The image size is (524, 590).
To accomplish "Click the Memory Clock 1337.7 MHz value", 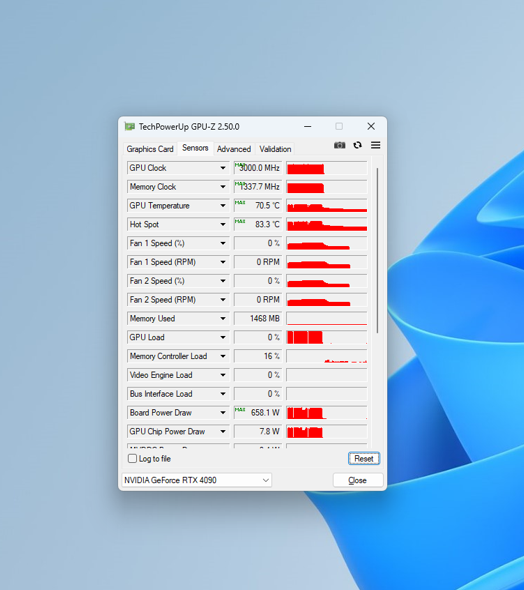I will tap(258, 187).
